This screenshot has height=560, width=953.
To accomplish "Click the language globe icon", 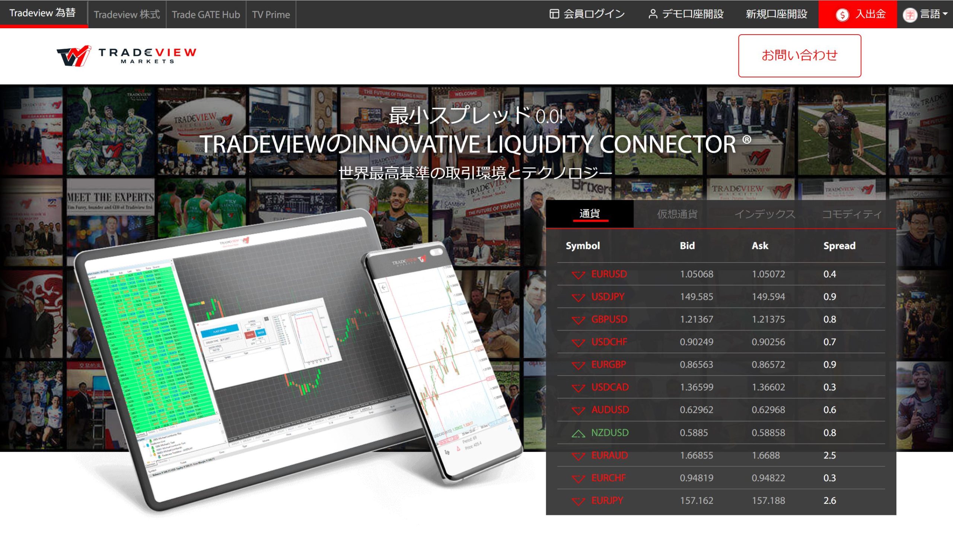I will tap(910, 15).
